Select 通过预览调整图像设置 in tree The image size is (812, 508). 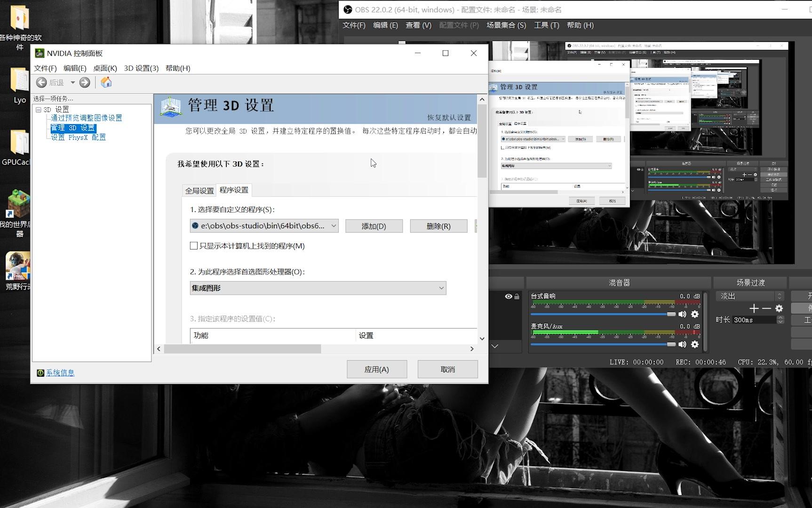coord(87,118)
